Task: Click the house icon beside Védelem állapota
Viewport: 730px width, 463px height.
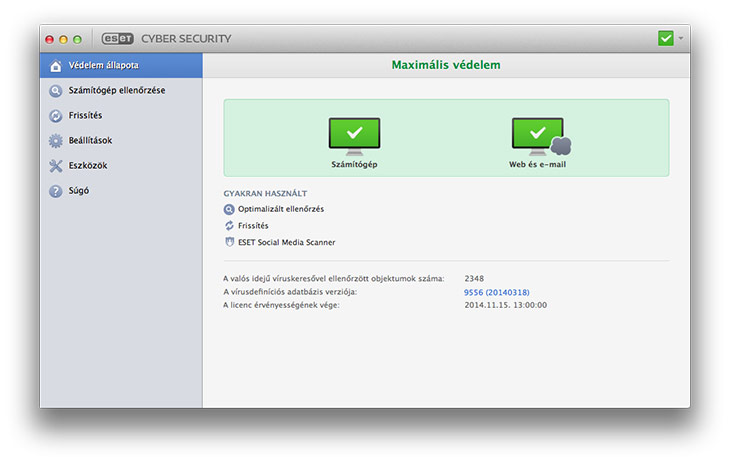Action: pyautogui.click(x=56, y=66)
